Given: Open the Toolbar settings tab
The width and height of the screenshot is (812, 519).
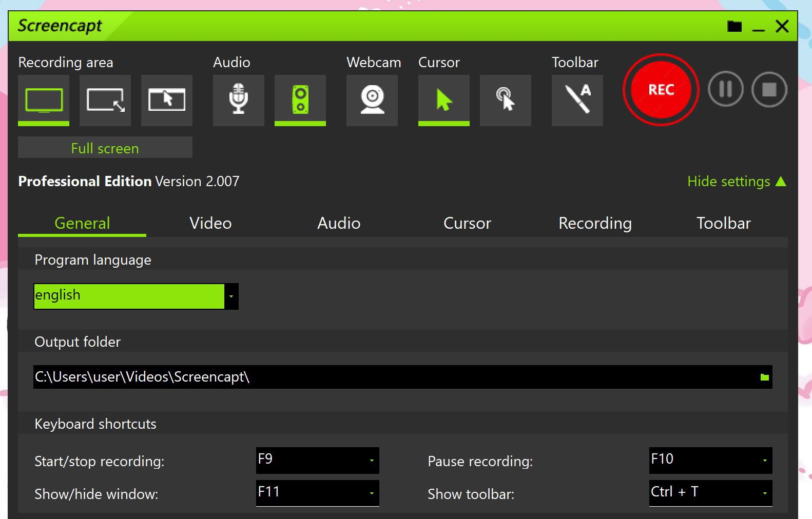Looking at the screenshot, I should tap(724, 224).
